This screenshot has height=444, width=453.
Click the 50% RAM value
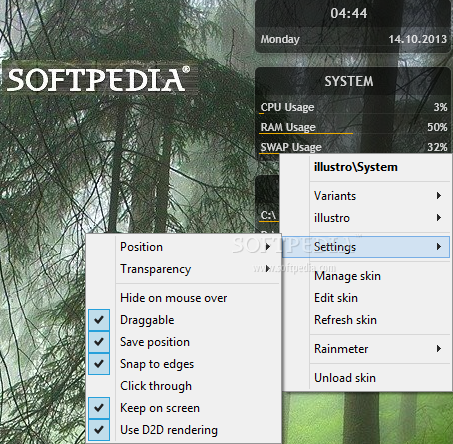pos(437,127)
